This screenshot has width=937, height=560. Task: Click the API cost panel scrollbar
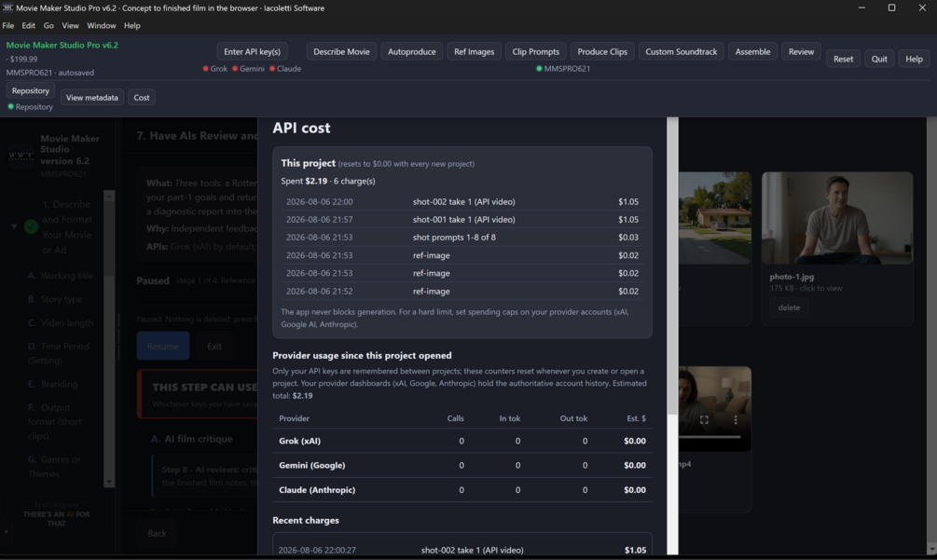coord(672,266)
